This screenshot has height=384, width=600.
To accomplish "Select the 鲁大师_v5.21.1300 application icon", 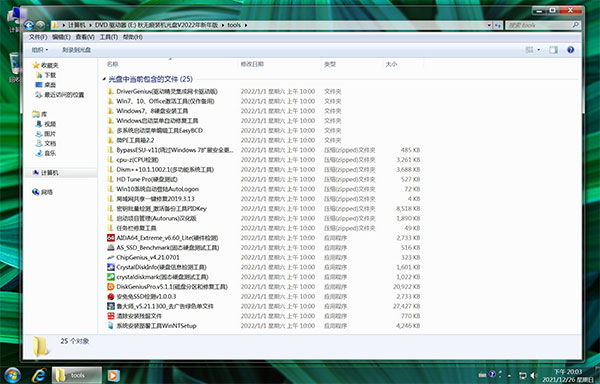I will [x=111, y=306].
